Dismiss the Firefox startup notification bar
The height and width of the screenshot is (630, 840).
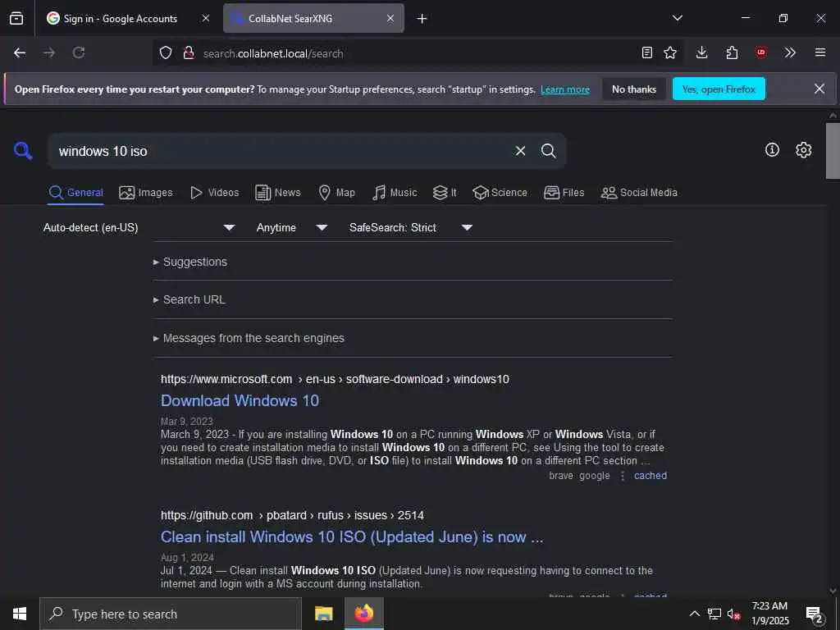pyautogui.click(x=819, y=89)
